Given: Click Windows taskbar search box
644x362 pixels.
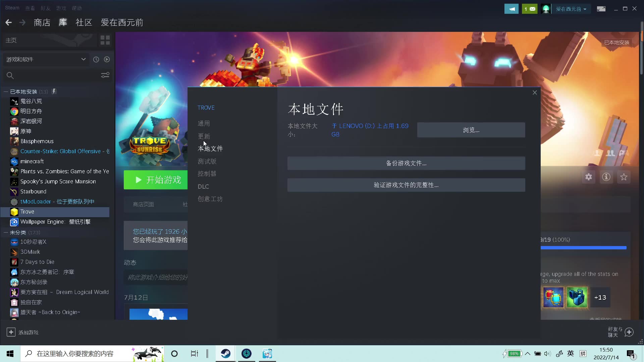Looking at the screenshot, I should 92,354.
